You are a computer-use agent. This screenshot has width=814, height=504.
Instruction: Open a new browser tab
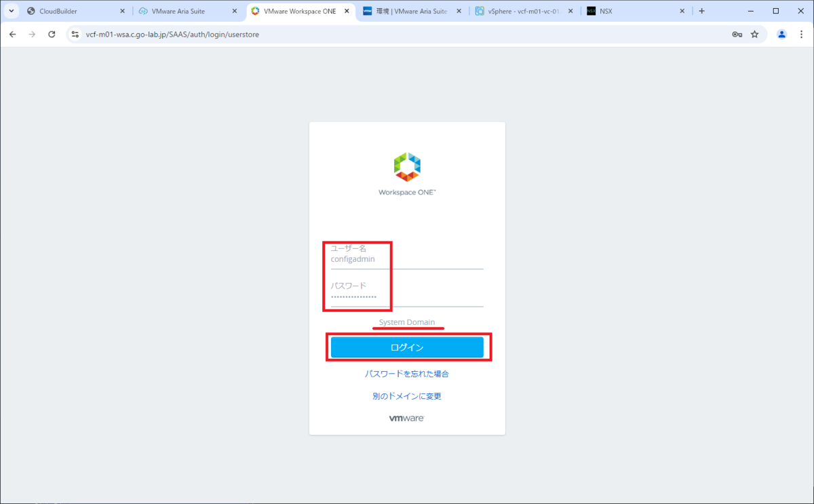pyautogui.click(x=701, y=11)
